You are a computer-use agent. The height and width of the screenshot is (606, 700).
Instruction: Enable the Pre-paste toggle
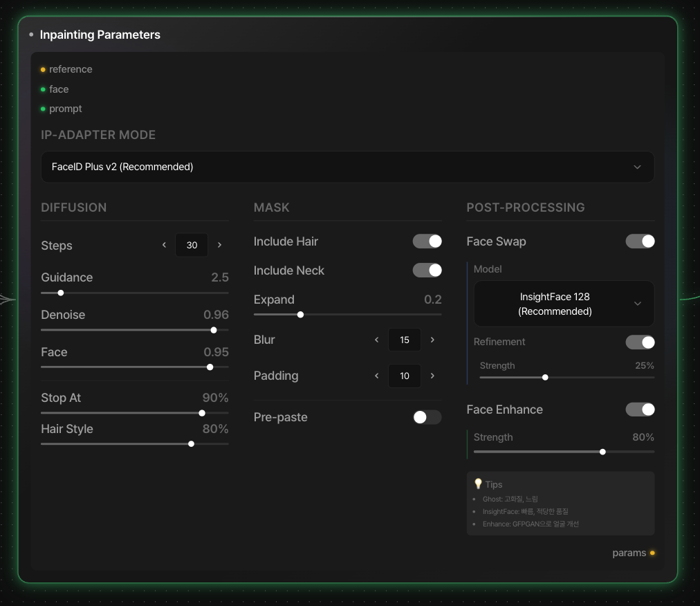pyautogui.click(x=427, y=417)
